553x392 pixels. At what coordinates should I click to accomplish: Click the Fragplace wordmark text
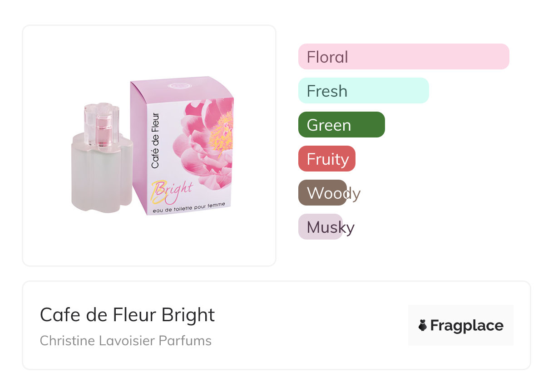pos(466,325)
